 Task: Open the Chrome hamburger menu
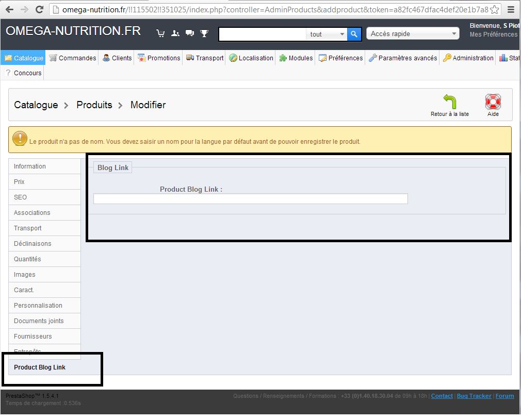[x=511, y=10]
